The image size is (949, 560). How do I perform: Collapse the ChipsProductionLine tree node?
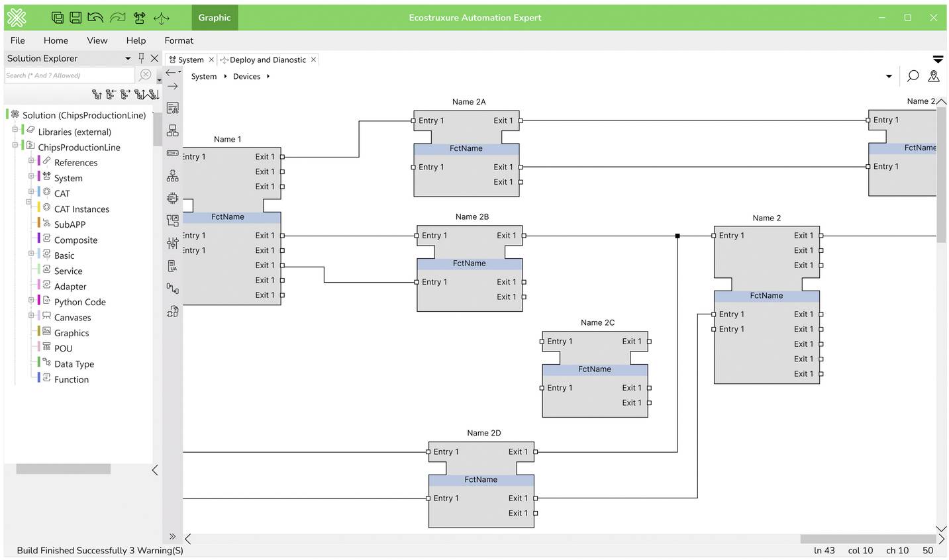click(15, 145)
